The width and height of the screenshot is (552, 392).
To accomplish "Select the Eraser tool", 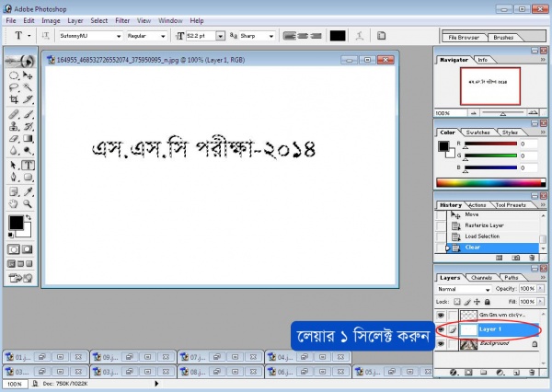I will (x=14, y=138).
